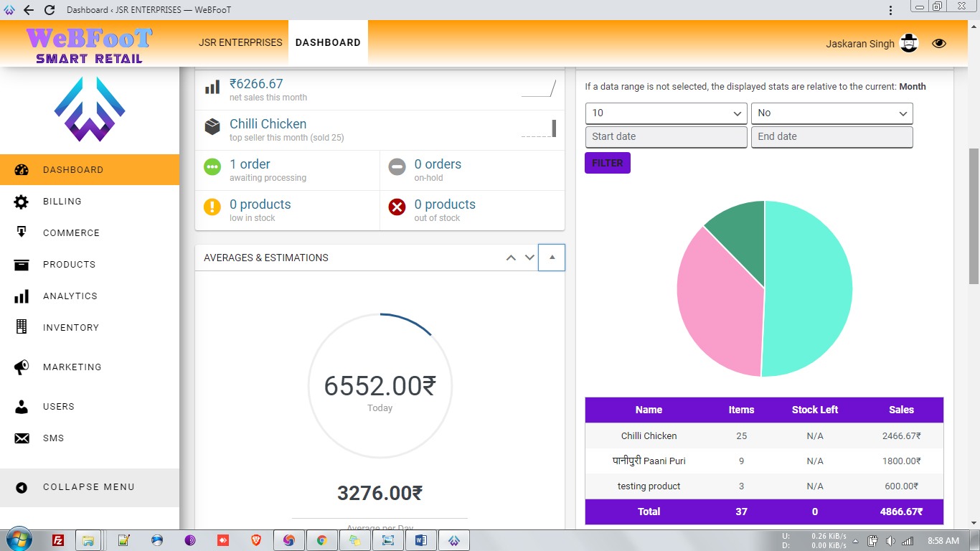This screenshot has width=980, height=551.
Task: Open the dropdown showing No
Action: coord(831,113)
